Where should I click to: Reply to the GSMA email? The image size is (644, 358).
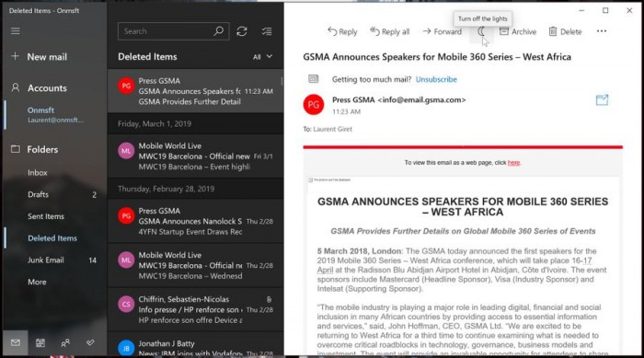click(342, 31)
